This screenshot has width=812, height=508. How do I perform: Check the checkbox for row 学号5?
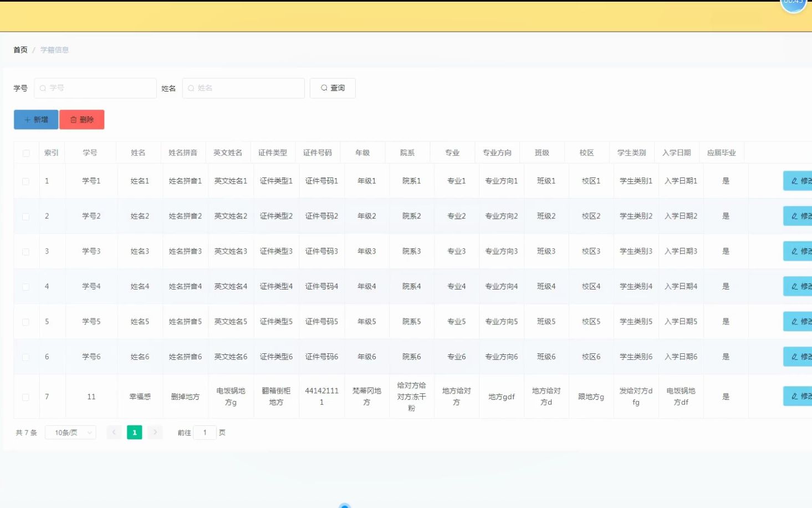point(26,322)
